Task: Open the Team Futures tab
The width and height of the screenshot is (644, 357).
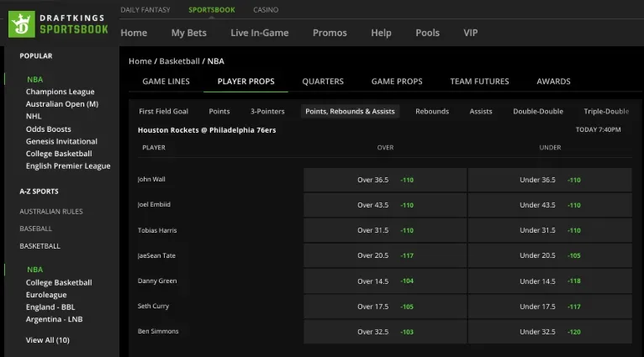Action: (479, 81)
